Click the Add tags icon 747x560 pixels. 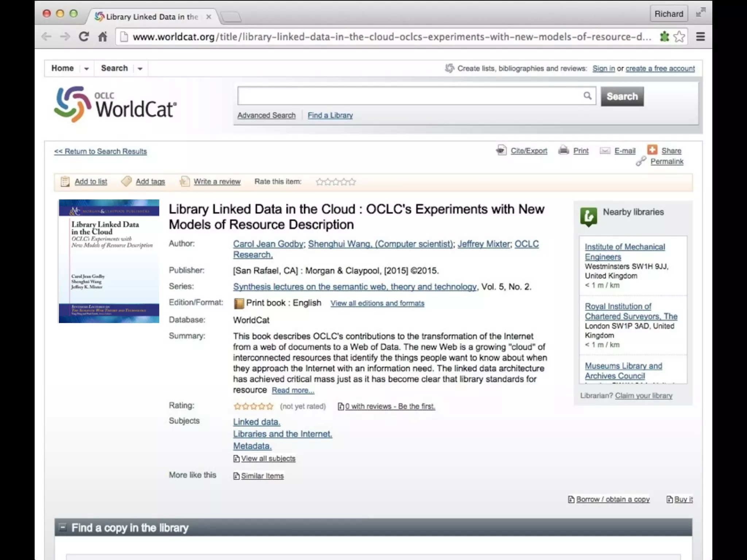pos(126,181)
